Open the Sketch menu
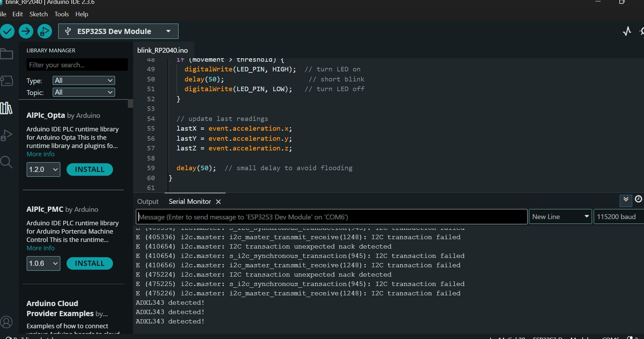 coord(38,14)
